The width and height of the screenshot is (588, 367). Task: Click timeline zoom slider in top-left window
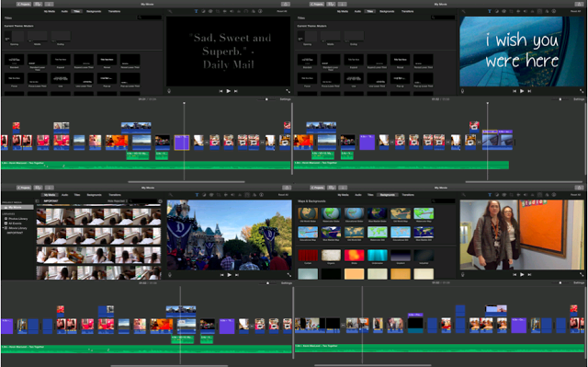click(266, 99)
